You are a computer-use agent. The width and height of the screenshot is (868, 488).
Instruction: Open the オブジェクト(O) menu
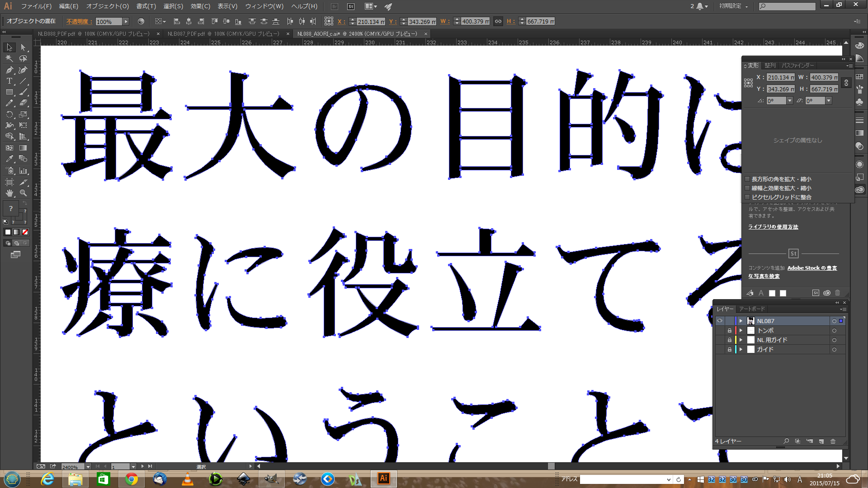[x=107, y=6]
